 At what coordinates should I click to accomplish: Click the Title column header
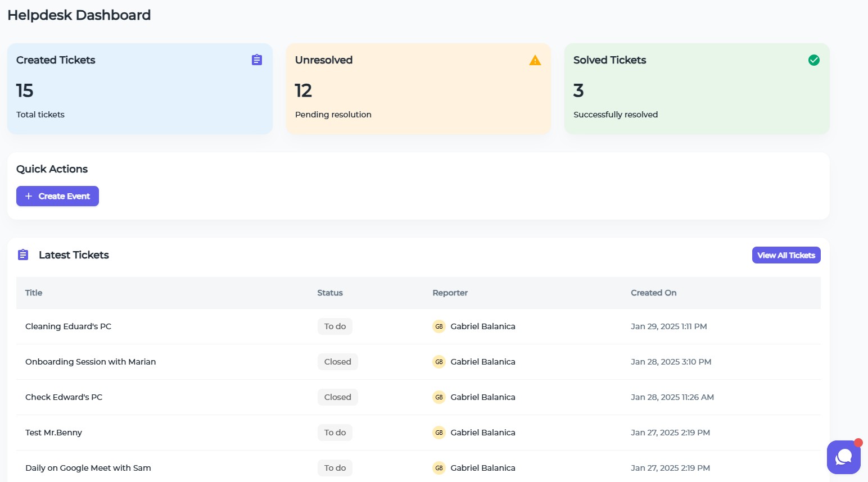tap(34, 293)
